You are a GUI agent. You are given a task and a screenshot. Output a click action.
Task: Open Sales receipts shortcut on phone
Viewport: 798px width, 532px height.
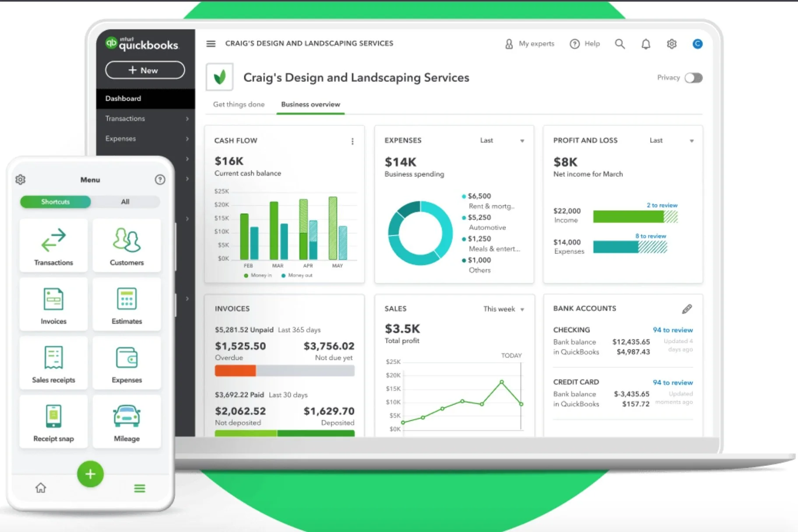pyautogui.click(x=53, y=363)
